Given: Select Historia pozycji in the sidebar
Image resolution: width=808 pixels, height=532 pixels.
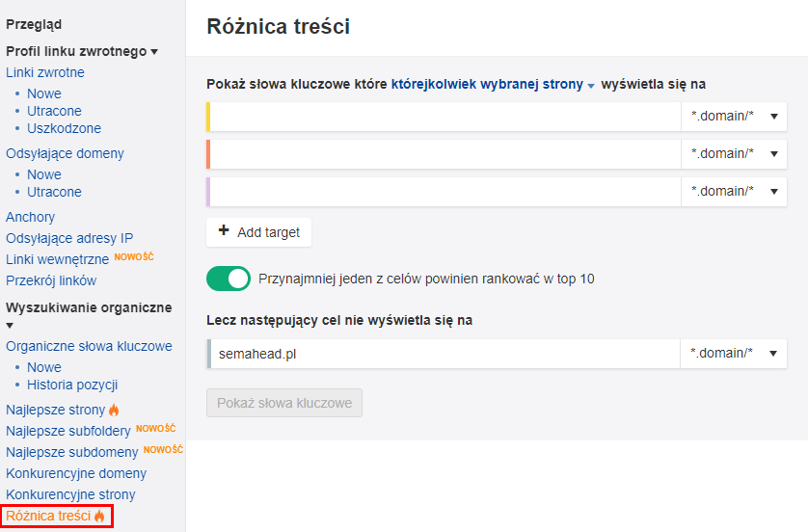Looking at the screenshot, I should (x=72, y=385).
